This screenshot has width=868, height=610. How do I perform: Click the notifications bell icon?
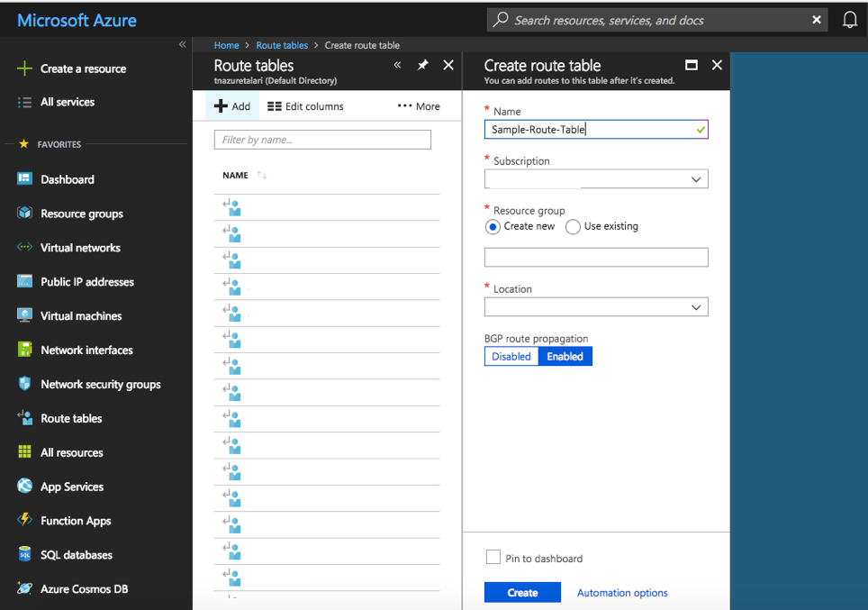click(849, 20)
